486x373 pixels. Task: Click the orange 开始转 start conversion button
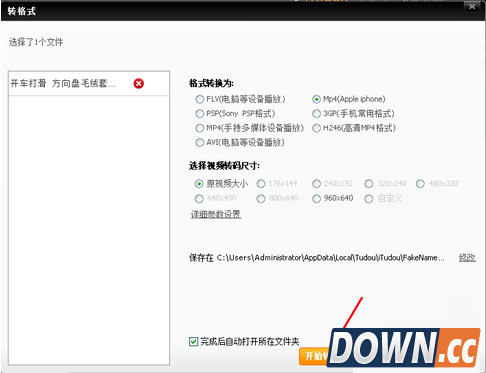click(x=315, y=356)
